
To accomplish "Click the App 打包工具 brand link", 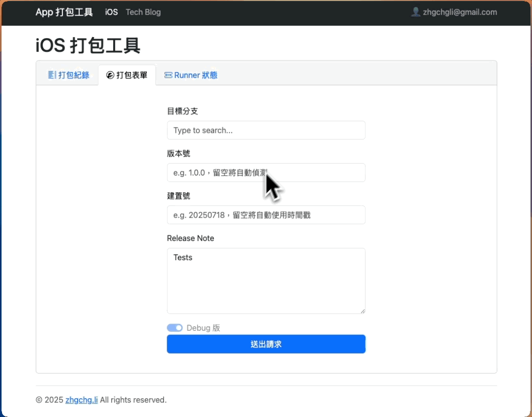I will tap(64, 12).
